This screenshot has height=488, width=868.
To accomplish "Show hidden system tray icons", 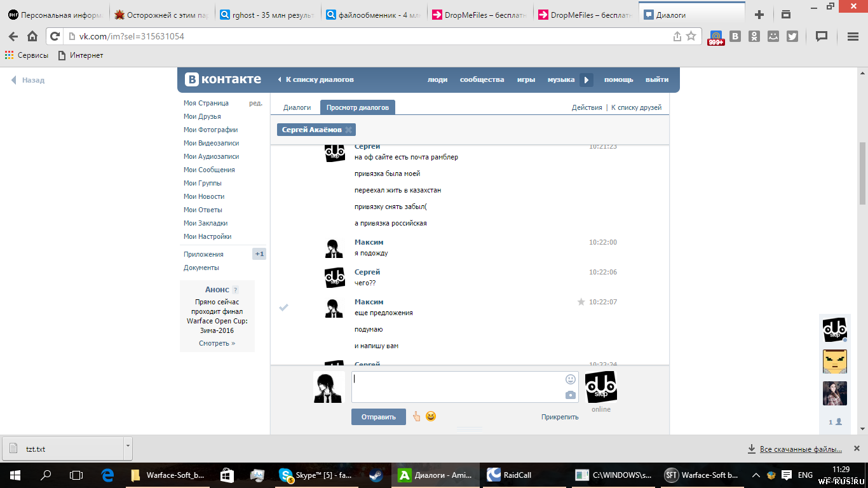I will (756, 475).
